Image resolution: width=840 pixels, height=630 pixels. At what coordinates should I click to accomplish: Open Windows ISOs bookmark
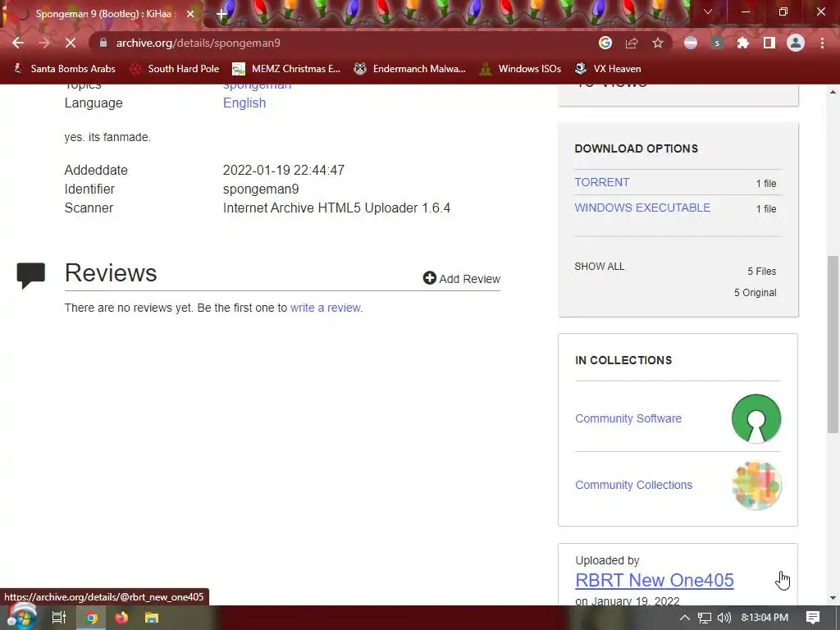coord(521,69)
